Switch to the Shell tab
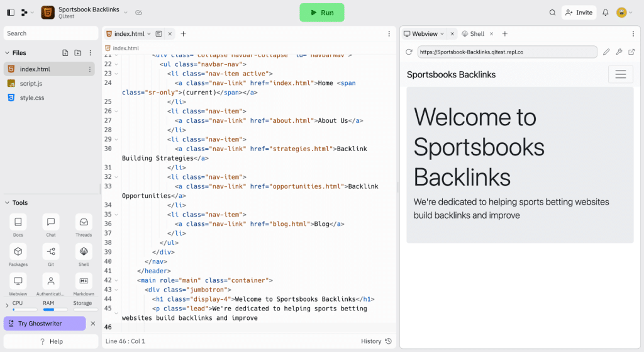 (477, 34)
